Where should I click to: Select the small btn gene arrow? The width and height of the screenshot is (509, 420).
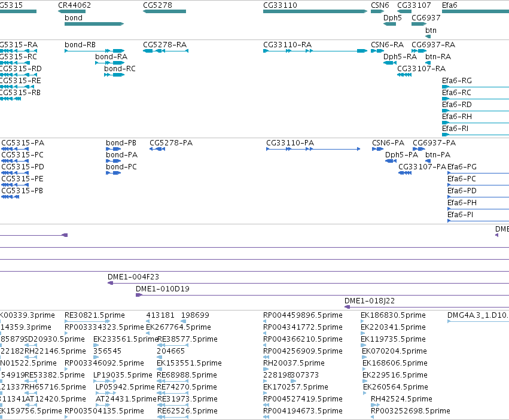click(x=428, y=36)
